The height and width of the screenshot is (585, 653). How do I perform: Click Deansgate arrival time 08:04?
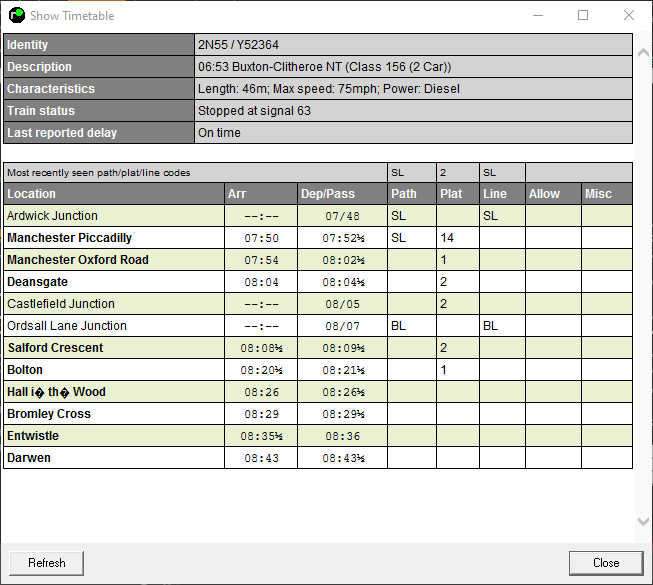click(x=261, y=282)
